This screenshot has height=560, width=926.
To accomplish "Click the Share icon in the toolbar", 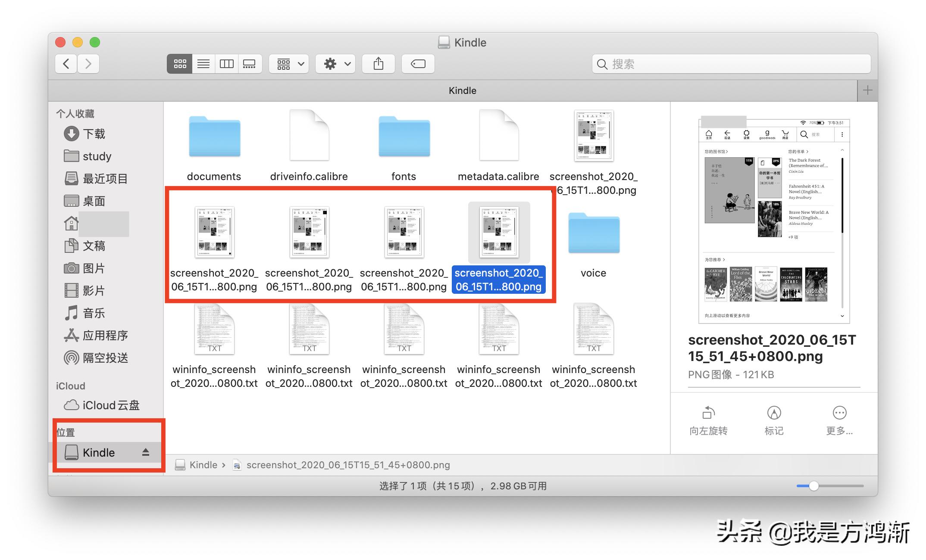I will (378, 64).
